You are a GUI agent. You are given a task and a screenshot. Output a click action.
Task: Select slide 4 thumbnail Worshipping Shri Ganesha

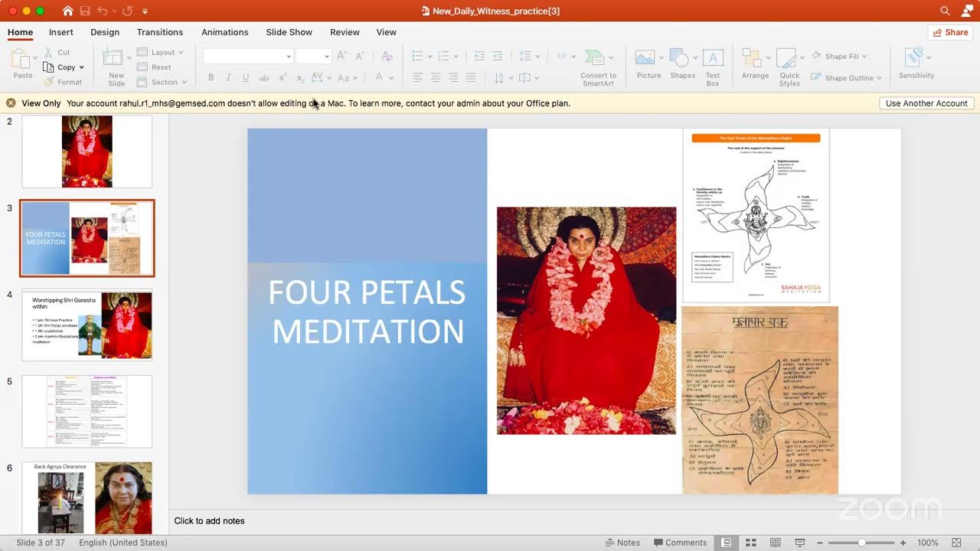(87, 324)
